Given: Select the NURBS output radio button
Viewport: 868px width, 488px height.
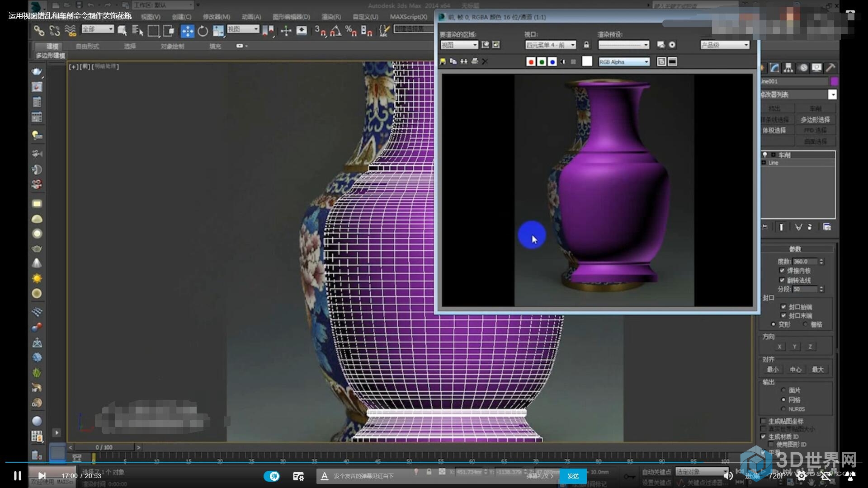Looking at the screenshot, I should 783,409.
